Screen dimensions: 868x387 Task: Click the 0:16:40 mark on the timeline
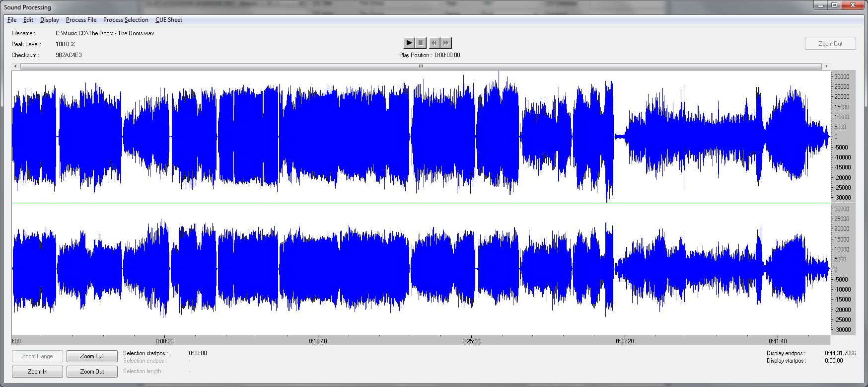click(x=318, y=341)
